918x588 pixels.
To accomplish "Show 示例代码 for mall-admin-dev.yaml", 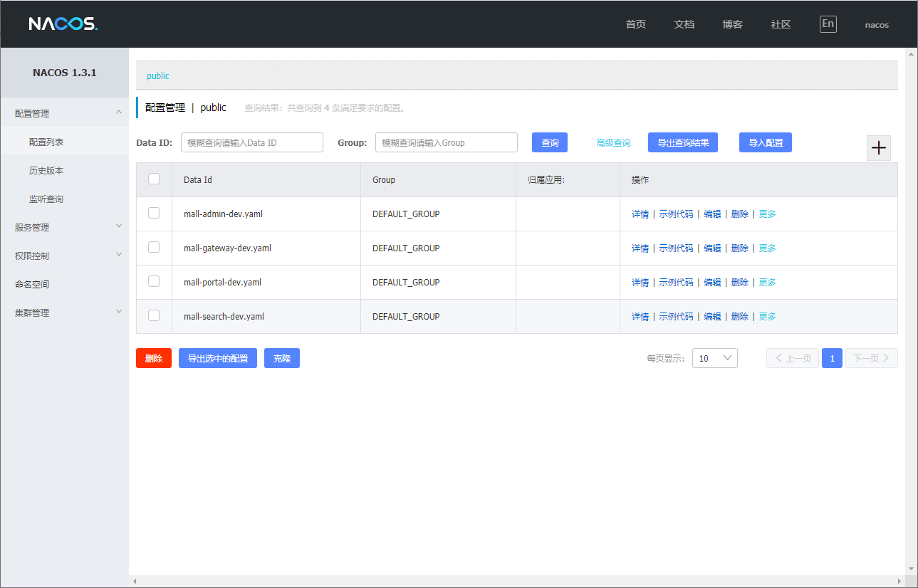I will pyautogui.click(x=676, y=214).
